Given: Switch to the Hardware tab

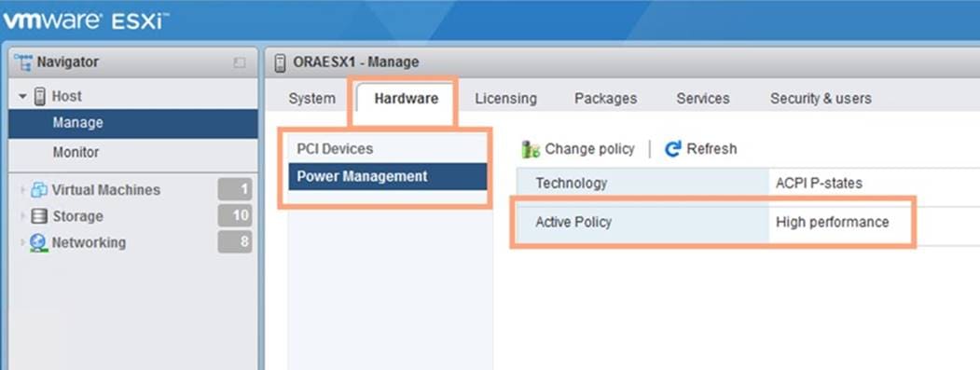Looking at the screenshot, I should tap(407, 99).
